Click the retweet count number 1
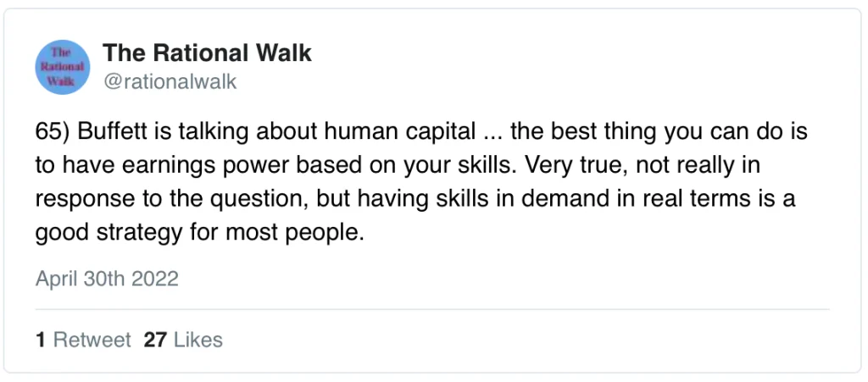 [x=40, y=340]
